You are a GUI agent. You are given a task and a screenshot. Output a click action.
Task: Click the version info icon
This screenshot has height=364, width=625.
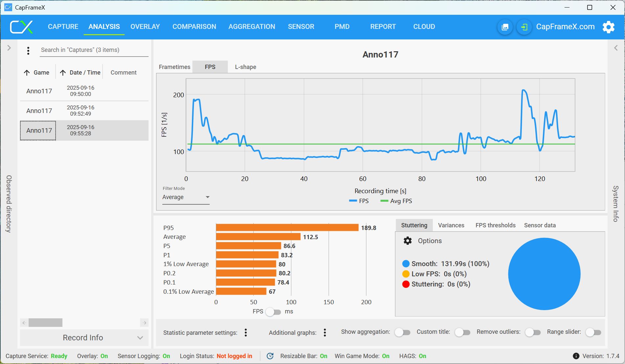(576, 356)
